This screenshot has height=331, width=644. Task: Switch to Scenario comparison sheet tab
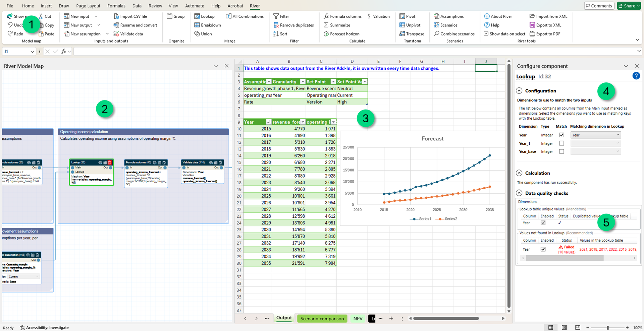pos(322,319)
